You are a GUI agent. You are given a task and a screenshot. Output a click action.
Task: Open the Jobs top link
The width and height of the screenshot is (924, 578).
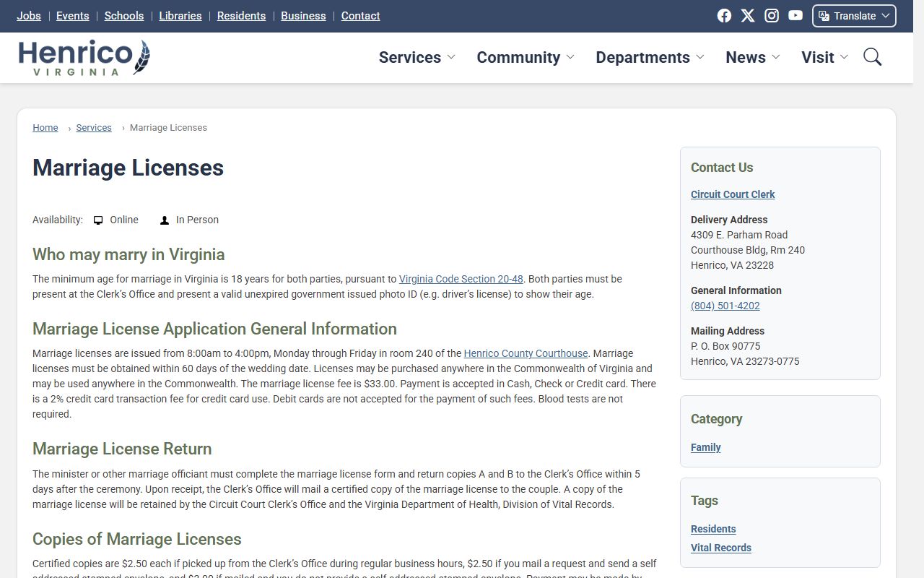[x=29, y=16]
